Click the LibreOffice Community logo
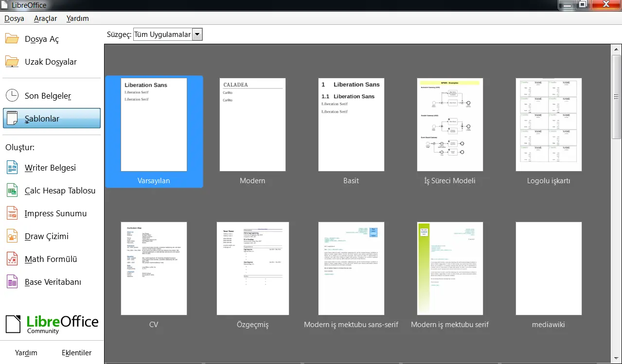This screenshot has height=364, width=622. [52, 324]
